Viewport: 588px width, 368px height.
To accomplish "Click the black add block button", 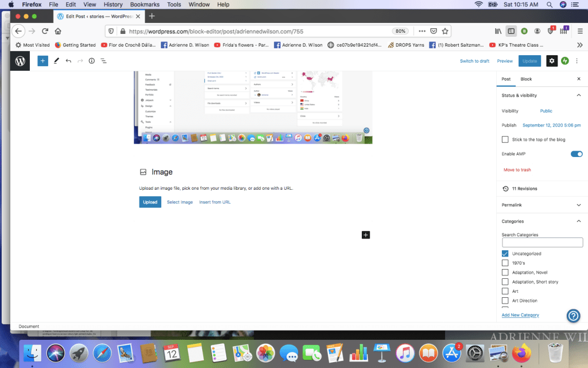I will (x=366, y=235).
